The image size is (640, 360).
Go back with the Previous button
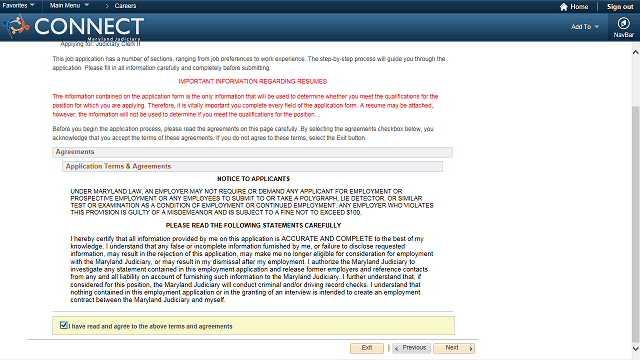pyautogui.click(x=411, y=348)
